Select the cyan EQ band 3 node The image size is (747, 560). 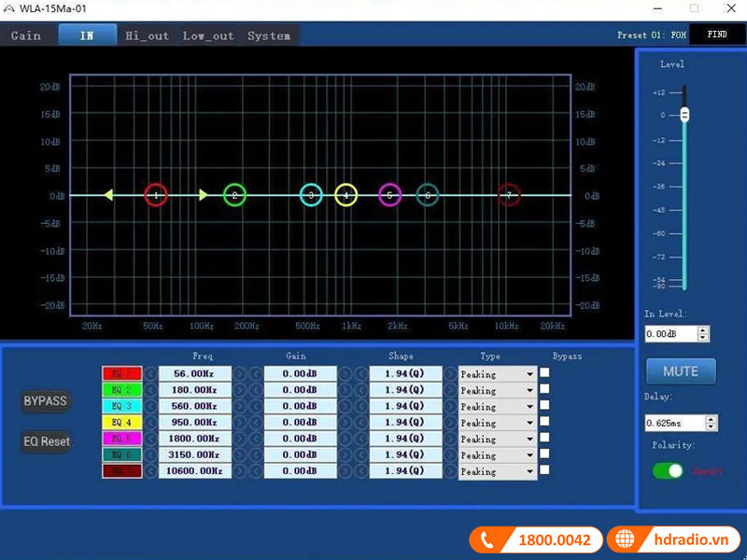point(311,195)
